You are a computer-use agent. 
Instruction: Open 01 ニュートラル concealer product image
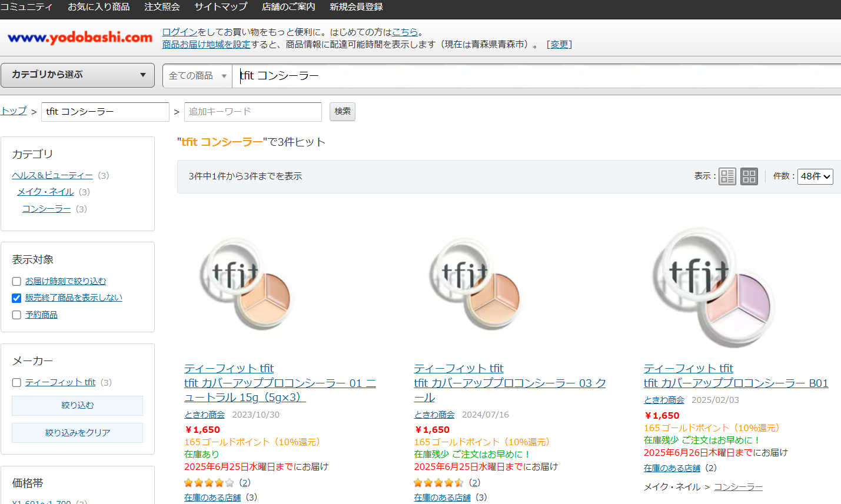(246, 285)
